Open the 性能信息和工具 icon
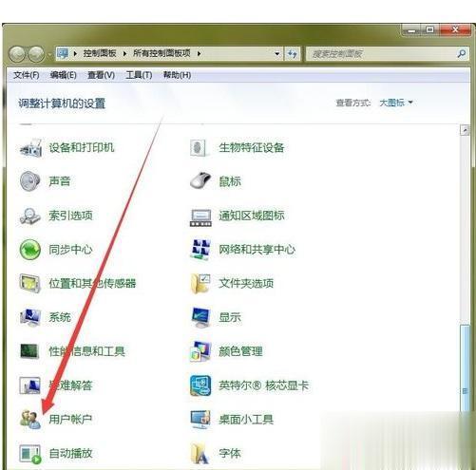Image resolution: width=476 pixels, height=470 pixels. [29, 351]
